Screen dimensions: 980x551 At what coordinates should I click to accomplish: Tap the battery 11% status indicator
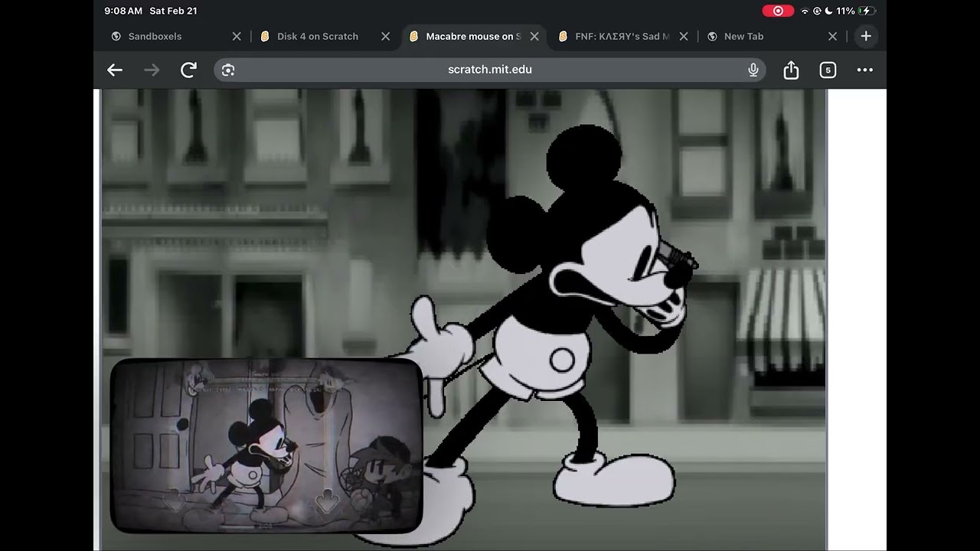856,11
